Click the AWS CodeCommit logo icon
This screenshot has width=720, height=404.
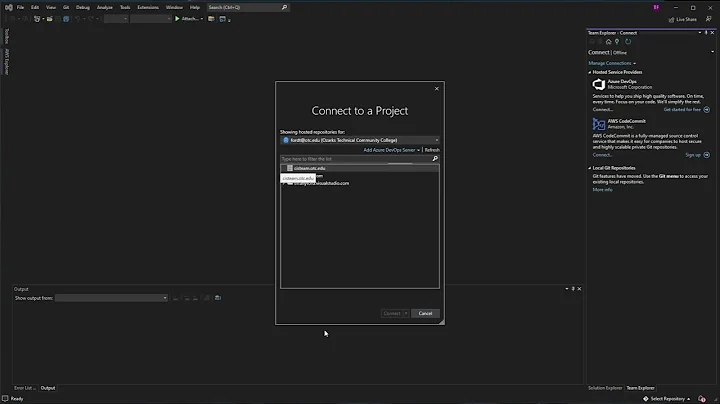click(x=598, y=124)
